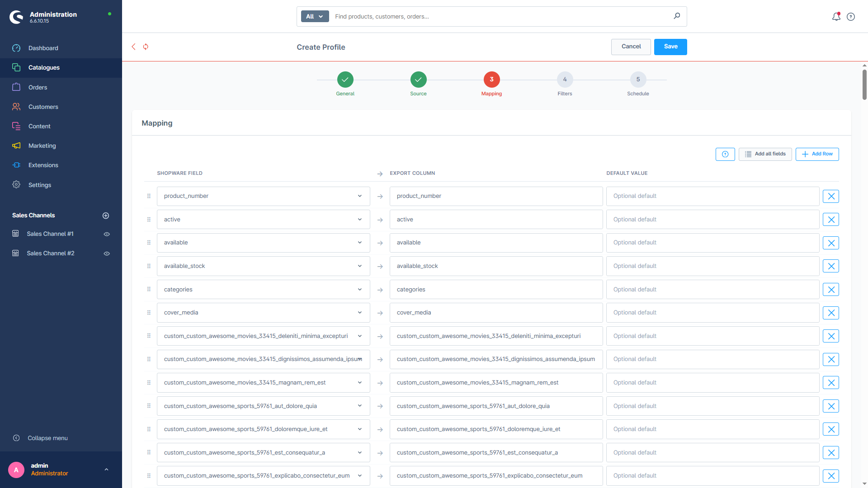868x488 pixels.
Task: Save the profile
Action: [x=670, y=47]
